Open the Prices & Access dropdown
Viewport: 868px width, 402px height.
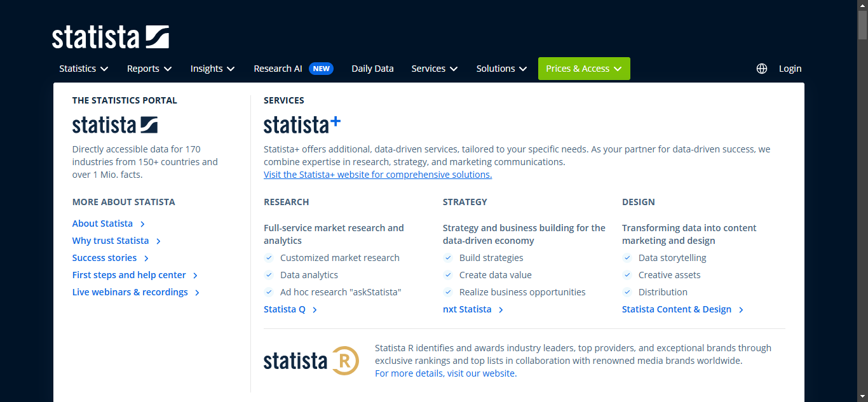click(x=584, y=69)
